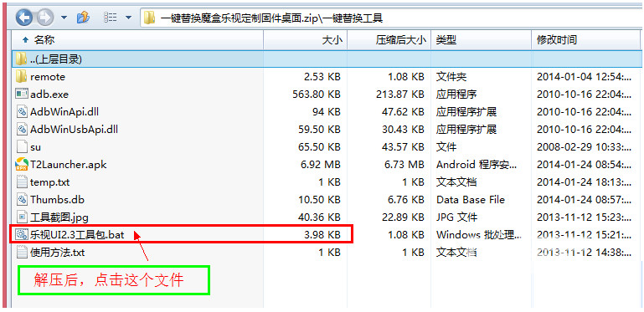The width and height of the screenshot is (644, 312).
Task: Select the Thumbs.db file name
Action: 57,200
